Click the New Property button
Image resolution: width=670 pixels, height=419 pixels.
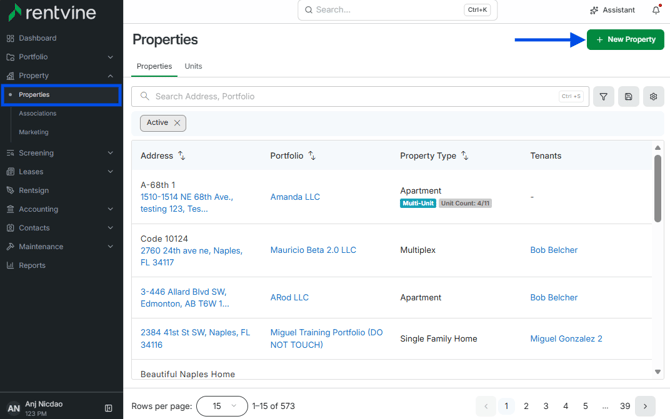tap(625, 40)
